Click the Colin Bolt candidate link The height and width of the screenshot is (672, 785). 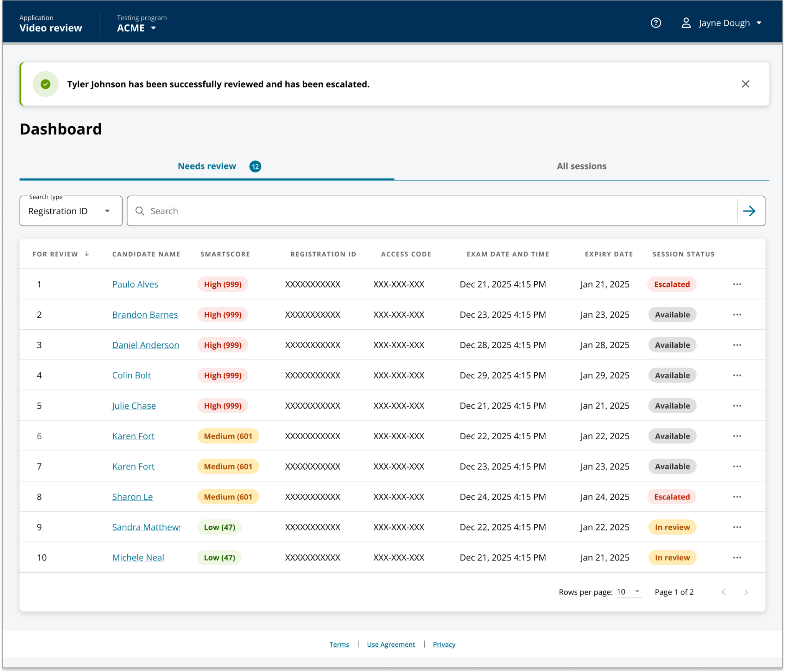point(131,375)
